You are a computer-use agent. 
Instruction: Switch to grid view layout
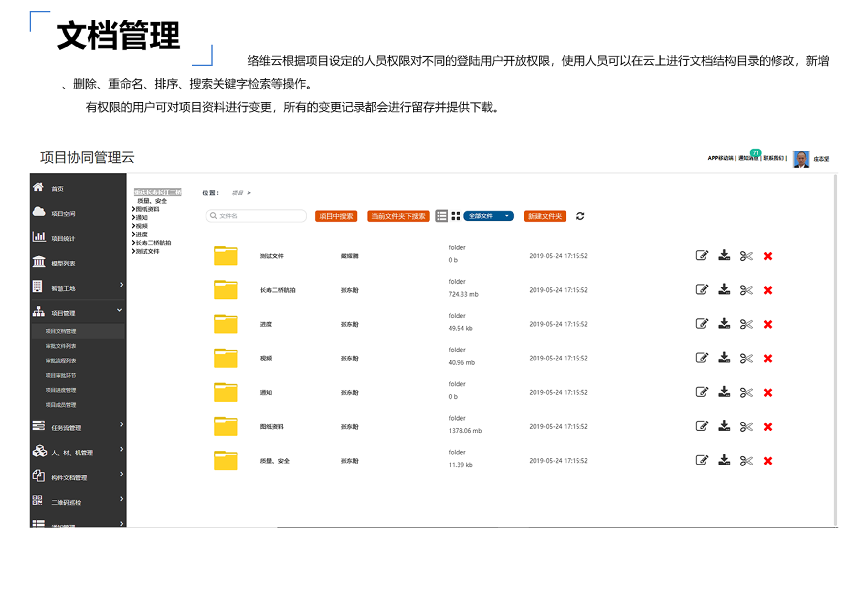[x=456, y=216]
